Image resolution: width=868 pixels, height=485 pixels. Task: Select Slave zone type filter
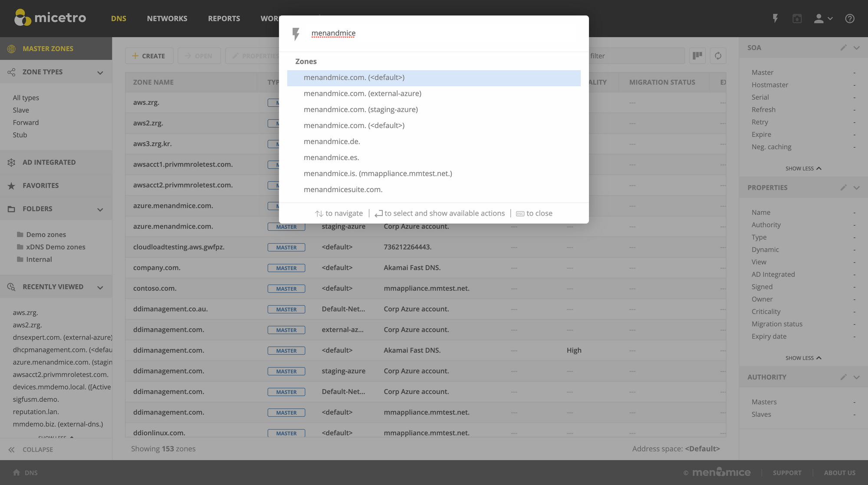click(x=21, y=110)
